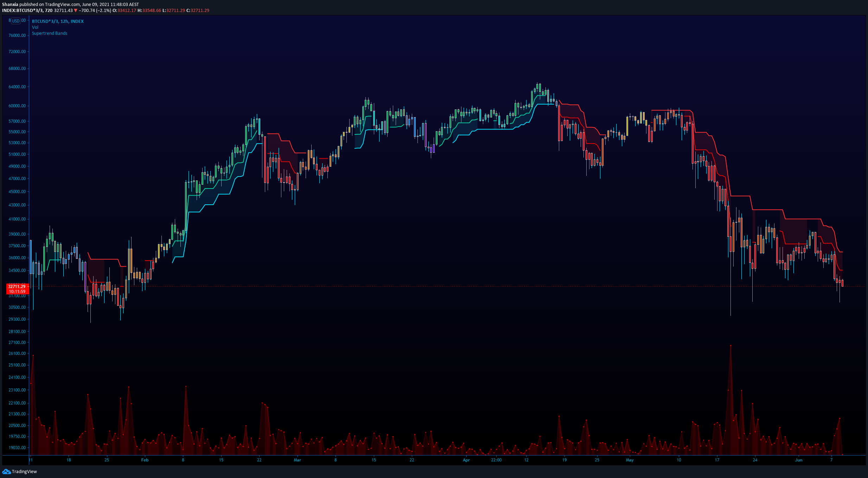Click the 28100.00 price axis label
The image size is (868, 478).
pyautogui.click(x=17, y=332)
